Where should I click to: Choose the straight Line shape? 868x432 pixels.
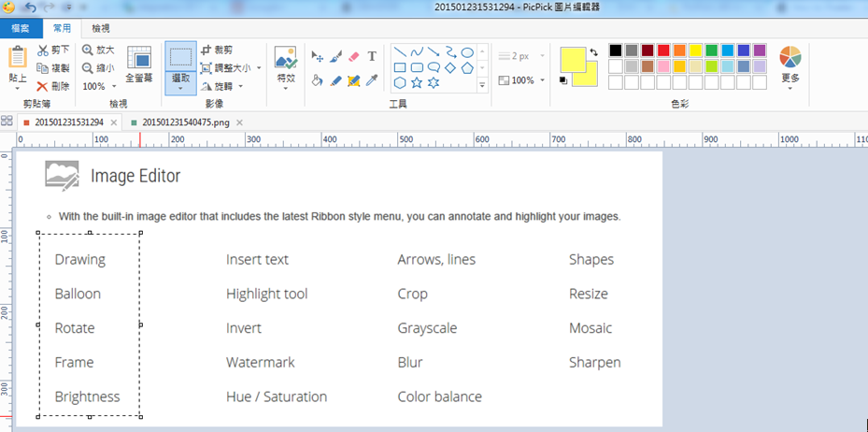(x=400, y=52)
